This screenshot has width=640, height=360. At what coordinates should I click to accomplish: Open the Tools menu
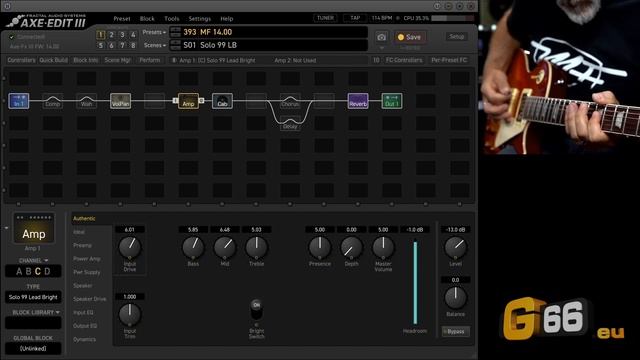coord(171,19)
